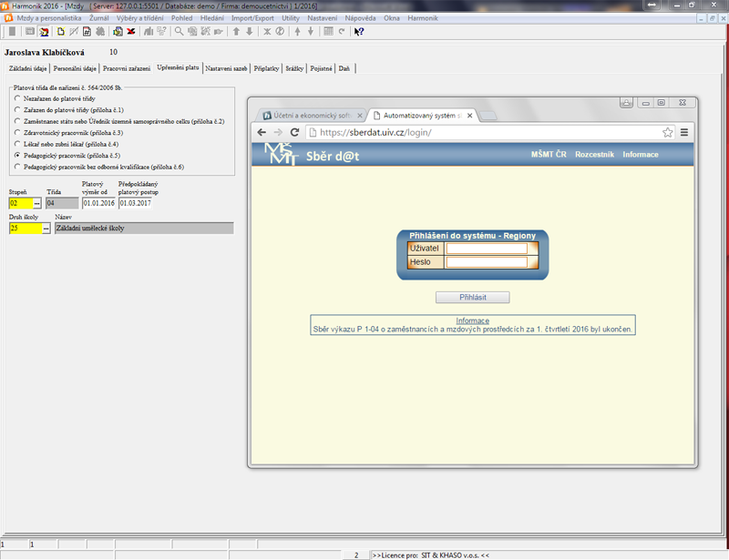Open the Informace link in page header
Image resolution: width=729 pixels, height=560 pixels.
coord(641,154)
